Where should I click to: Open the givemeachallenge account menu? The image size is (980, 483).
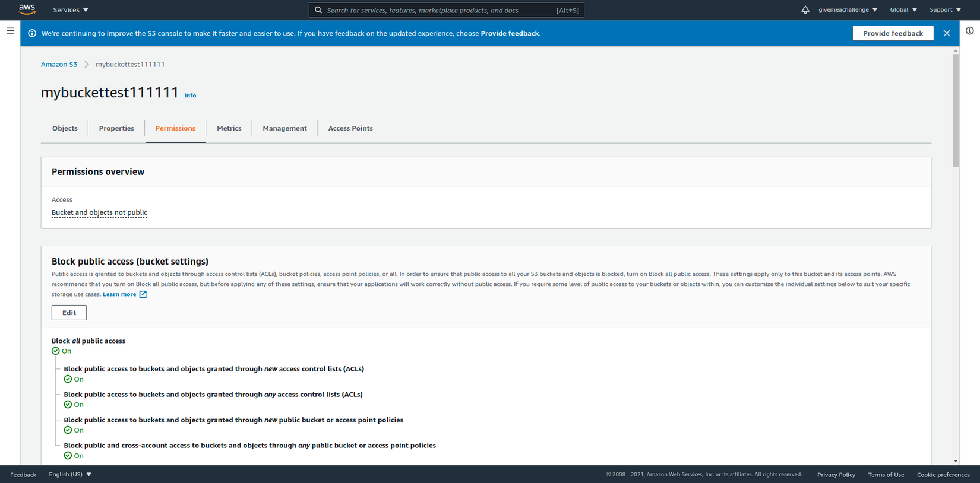pos(848,9)
